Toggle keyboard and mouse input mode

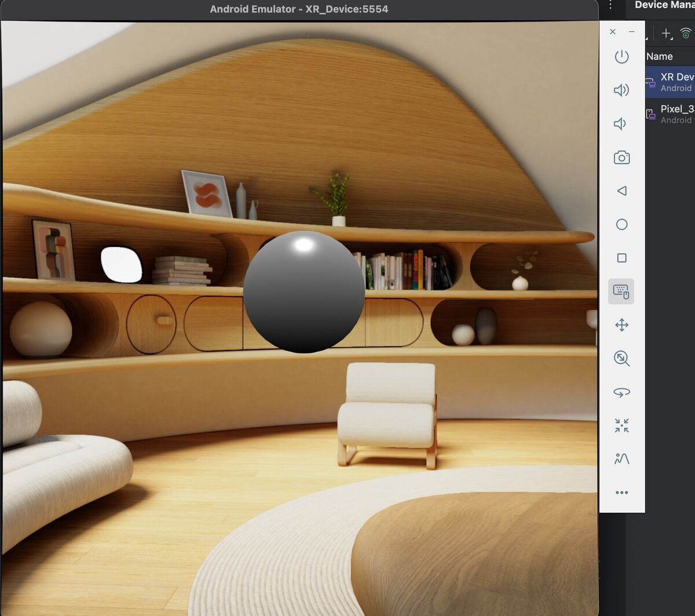coord(621,291)
